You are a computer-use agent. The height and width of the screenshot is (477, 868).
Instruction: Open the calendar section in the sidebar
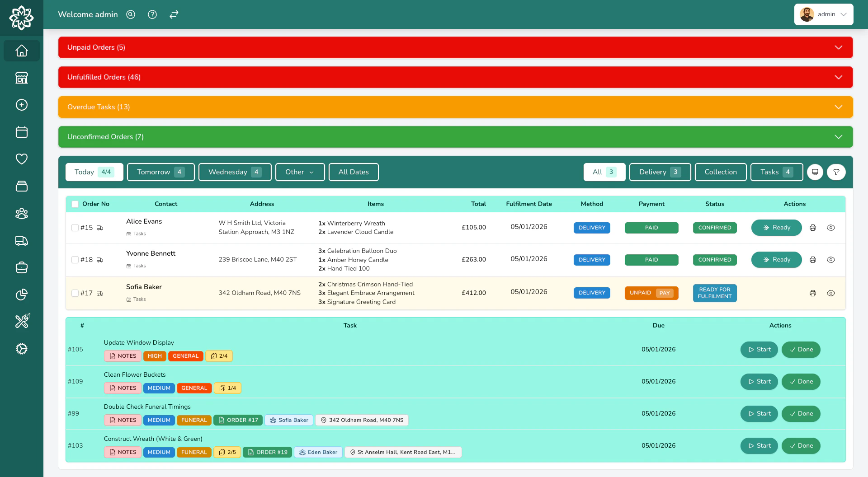(x=21, y=132)
